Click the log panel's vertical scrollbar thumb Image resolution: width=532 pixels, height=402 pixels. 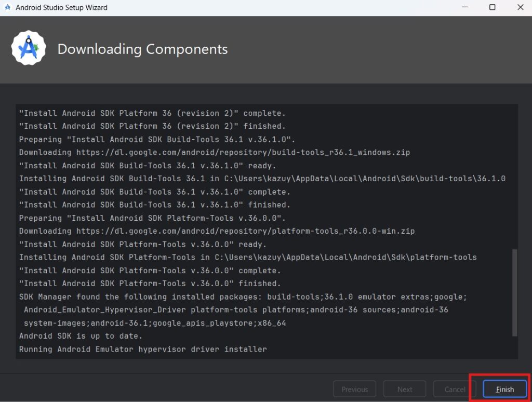coord(515,292)
